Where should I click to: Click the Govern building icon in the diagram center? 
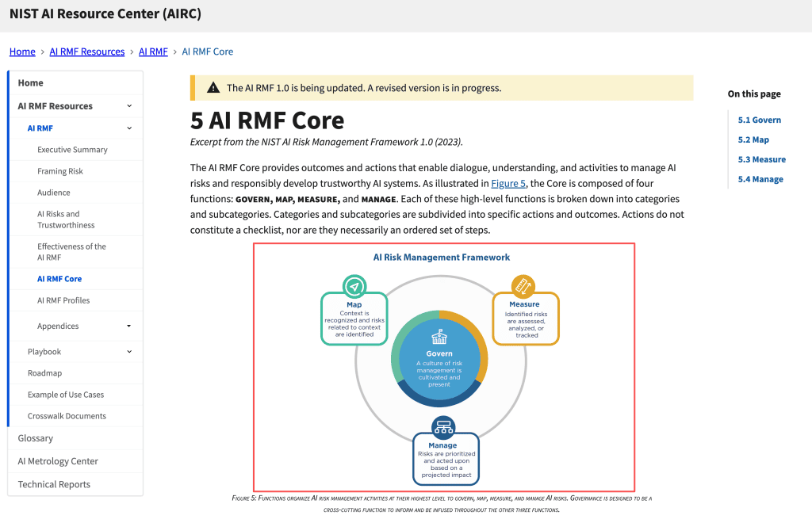pos(439,337)
